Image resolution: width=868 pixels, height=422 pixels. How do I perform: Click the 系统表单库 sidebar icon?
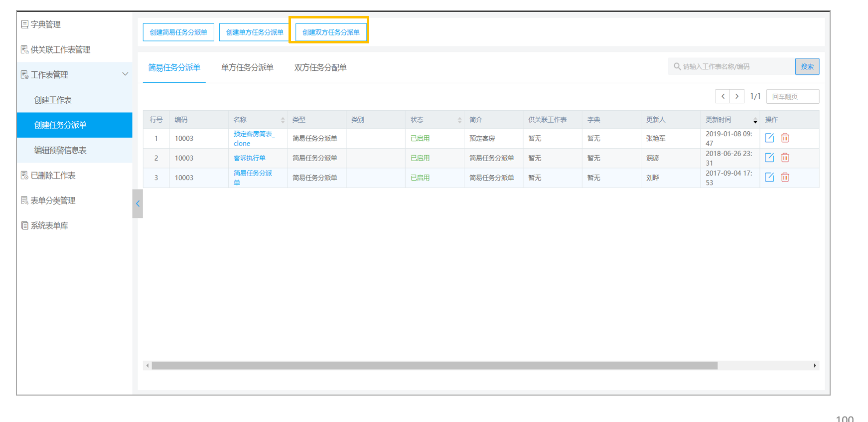click(24, 225)
